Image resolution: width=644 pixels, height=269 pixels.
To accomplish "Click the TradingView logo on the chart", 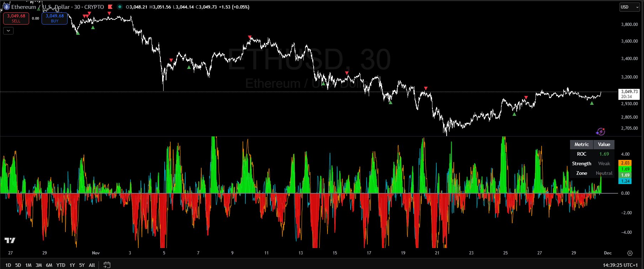I will 10,241.
